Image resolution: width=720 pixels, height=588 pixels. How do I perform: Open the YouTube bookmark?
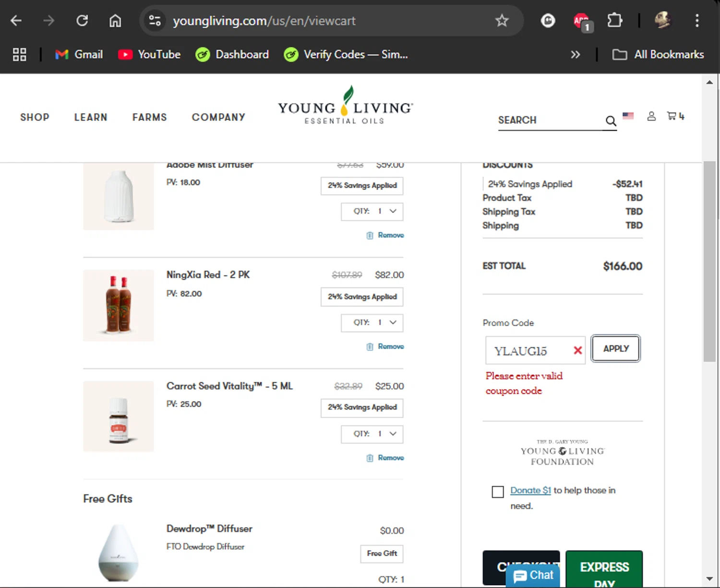[149, 55]
